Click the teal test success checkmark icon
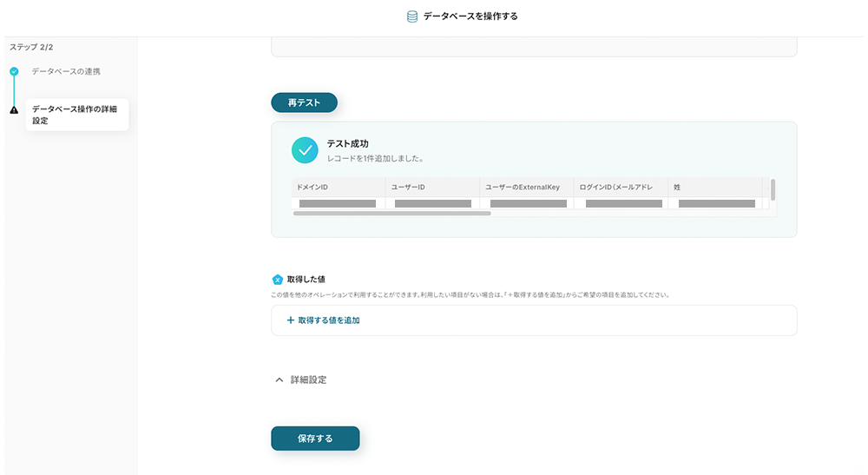The width and height of the screenshot is (868, 475). tap(305, 150)
